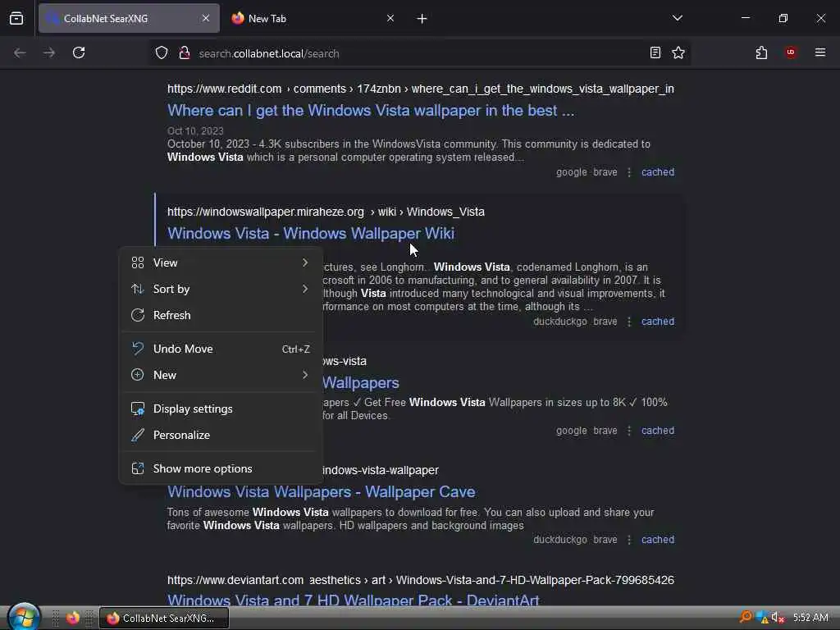Click the muted volume tray icon
The image size is (840, 630).
[778, 617]
